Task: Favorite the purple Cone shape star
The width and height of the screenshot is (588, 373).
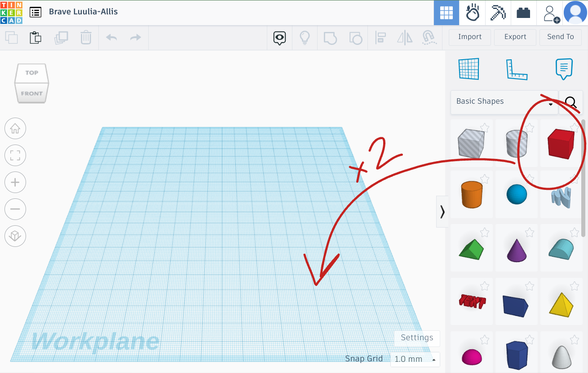Action: pyautogui.click(x=530, y=232)
